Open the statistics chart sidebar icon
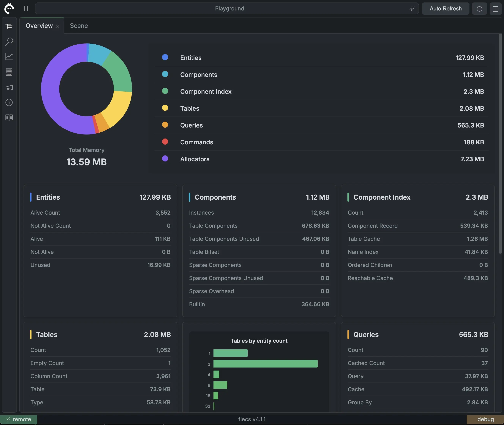This screenshot has height=425, width=504. (9, 57)
